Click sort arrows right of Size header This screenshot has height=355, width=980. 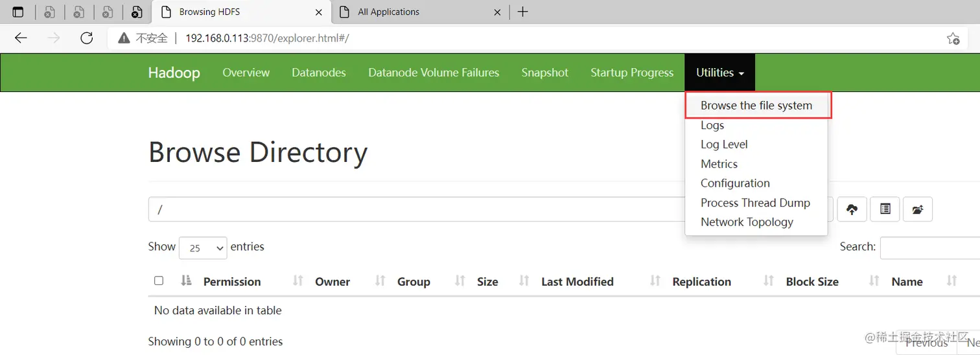click(x=524, y=281)
